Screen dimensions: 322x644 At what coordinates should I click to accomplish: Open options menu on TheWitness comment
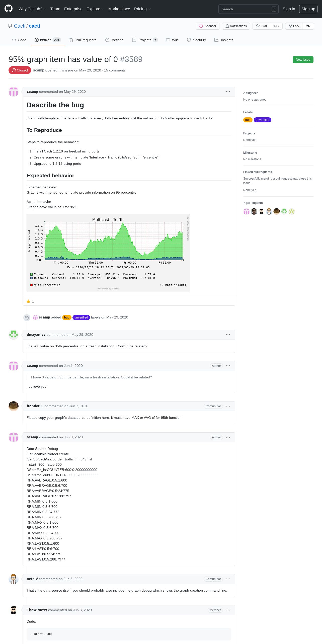coord(228,610)
